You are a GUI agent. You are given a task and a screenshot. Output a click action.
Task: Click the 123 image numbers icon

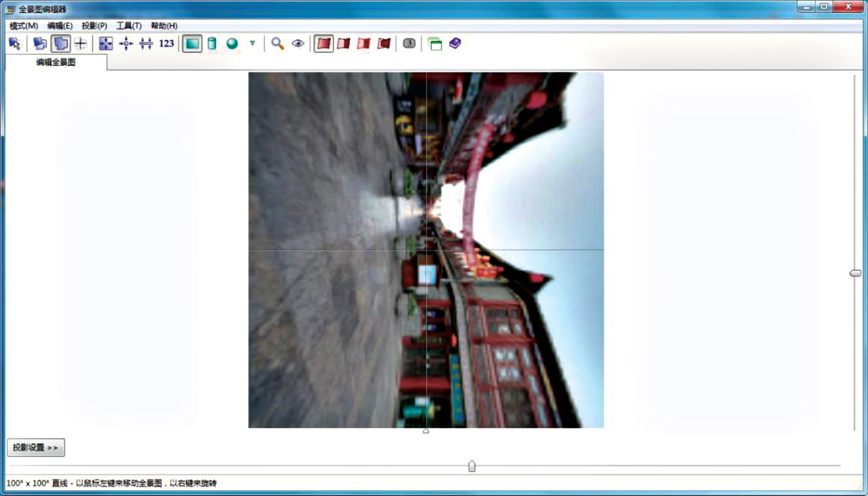[x=166, y=44]
